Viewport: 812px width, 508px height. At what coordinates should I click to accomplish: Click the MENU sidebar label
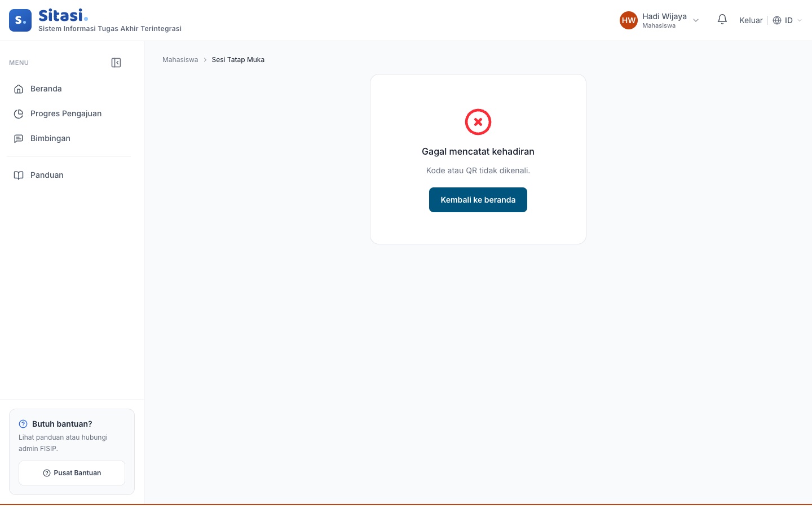click(19, 63)
